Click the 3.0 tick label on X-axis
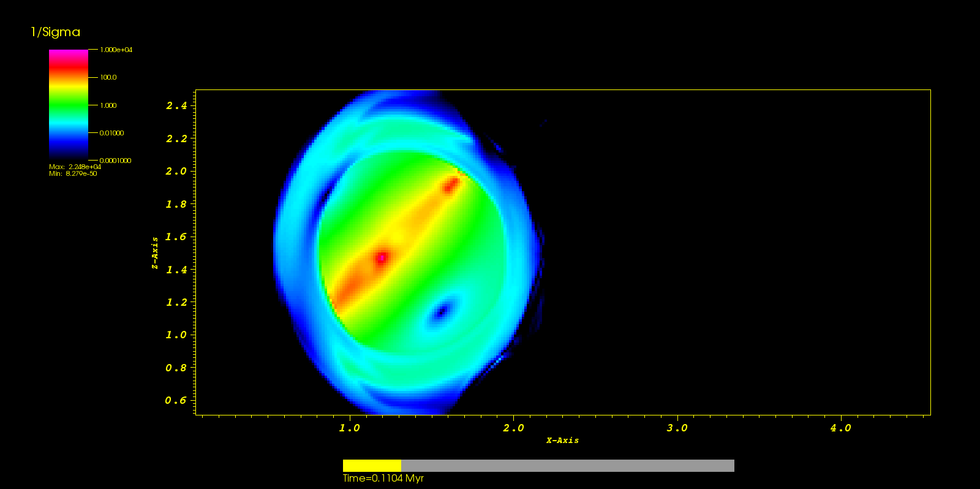Screen dimensions: 980x489 pyautogui.click(x=677, y=428)
